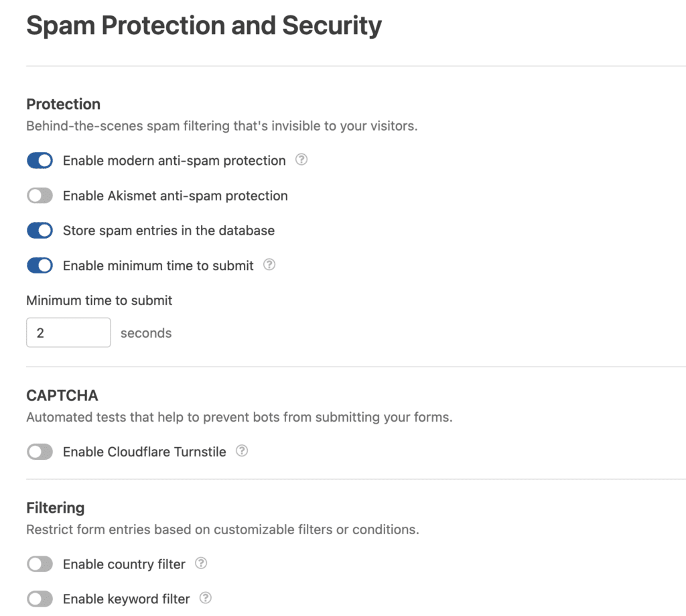The height and width of the screenshot is (616, 686).
Task: Click the Enable Cloudflare Turnstile label
Action: click(x=143, y=451)
